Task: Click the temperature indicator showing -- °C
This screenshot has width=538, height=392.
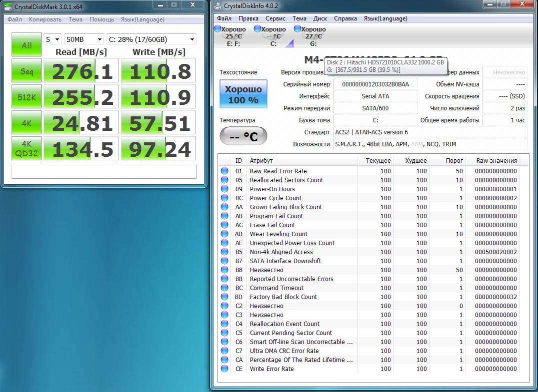Action: (243, 136)
